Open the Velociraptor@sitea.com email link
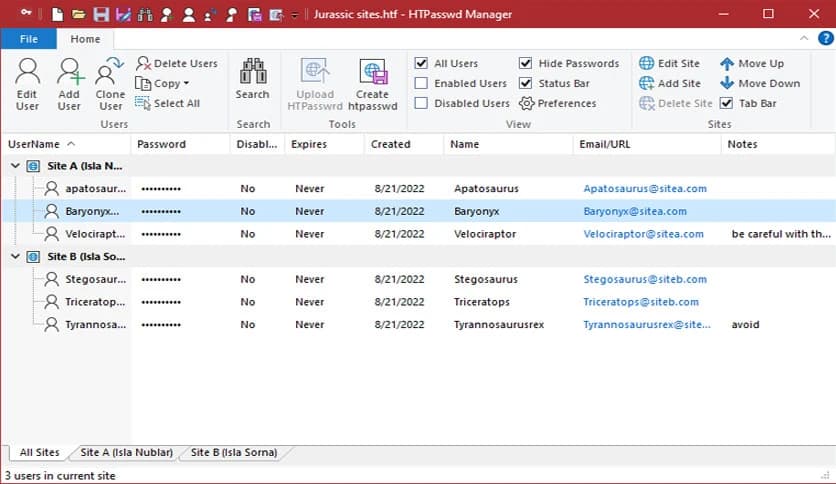This screenshot has height=484, width=836. pyautogui.click(x=644, y=234)
